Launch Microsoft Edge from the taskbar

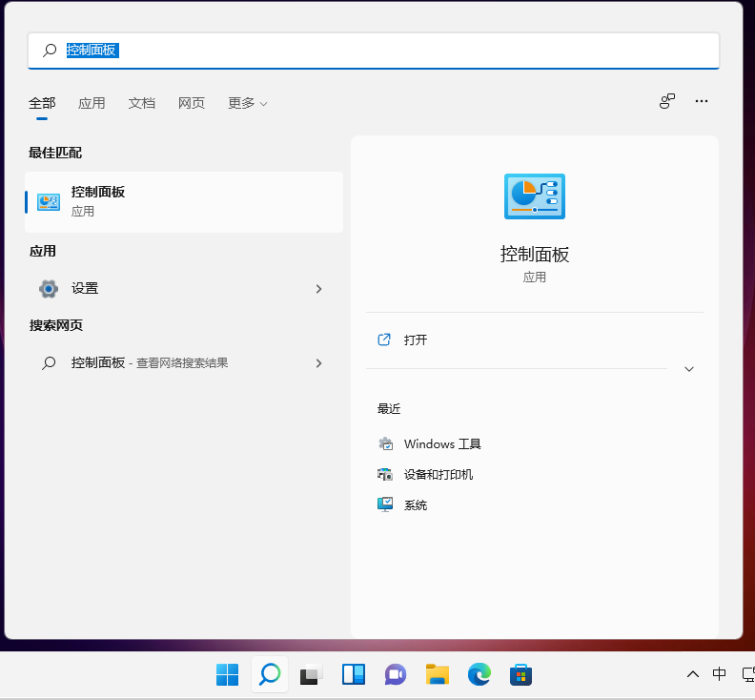[x=479, y=675]
